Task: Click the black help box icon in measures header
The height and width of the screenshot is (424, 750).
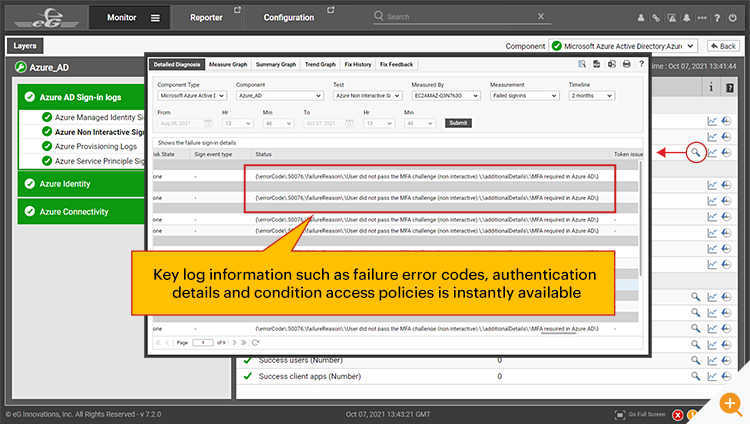Action: [730, 88]
